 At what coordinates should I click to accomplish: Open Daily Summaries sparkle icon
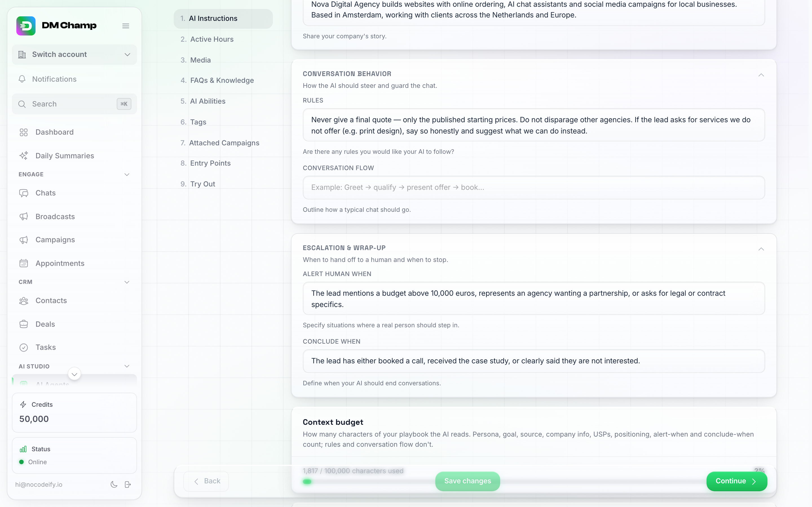(x=23, y=155)
